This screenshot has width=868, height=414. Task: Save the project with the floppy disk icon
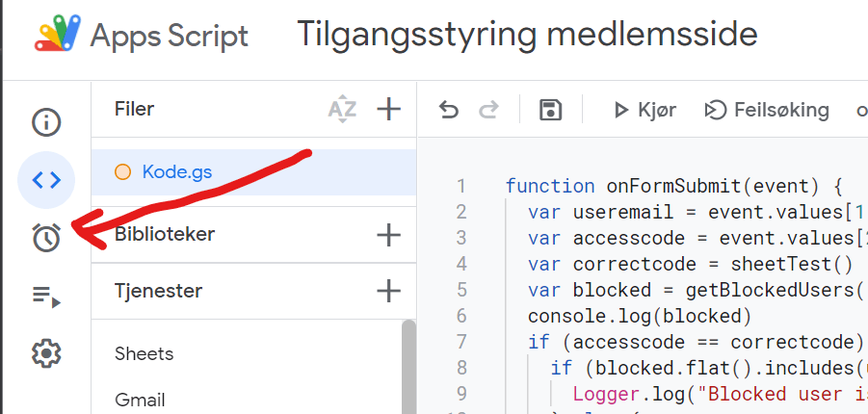[x=550, y=110]
